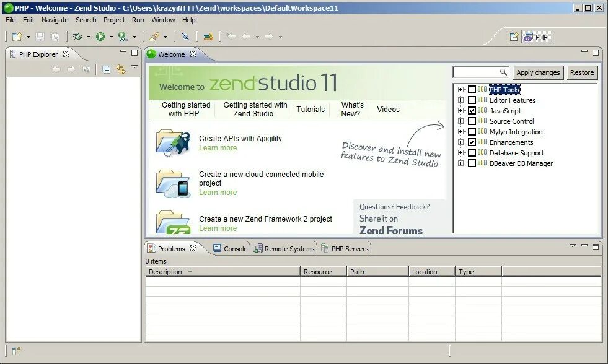Open the Tutorials welcome section

click(x=311, y=109)
